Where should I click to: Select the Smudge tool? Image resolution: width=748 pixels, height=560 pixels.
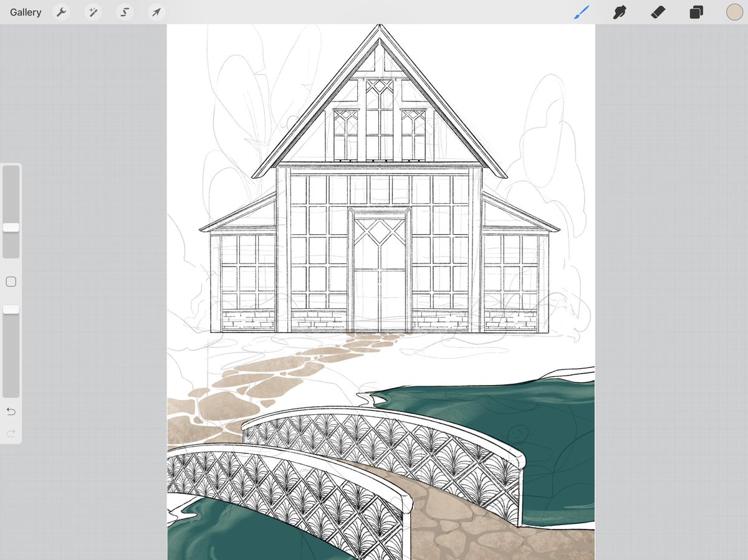[620, 12]
